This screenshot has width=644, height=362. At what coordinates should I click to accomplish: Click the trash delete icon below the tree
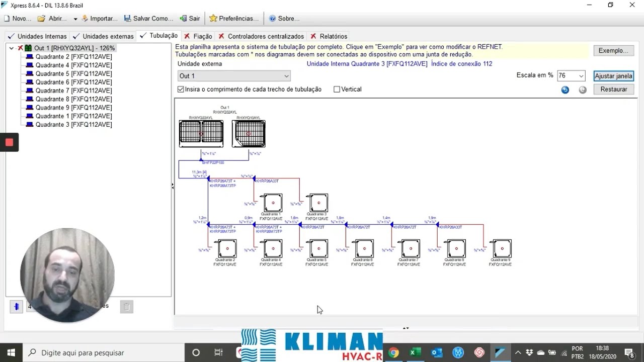[x=127, y=306]
